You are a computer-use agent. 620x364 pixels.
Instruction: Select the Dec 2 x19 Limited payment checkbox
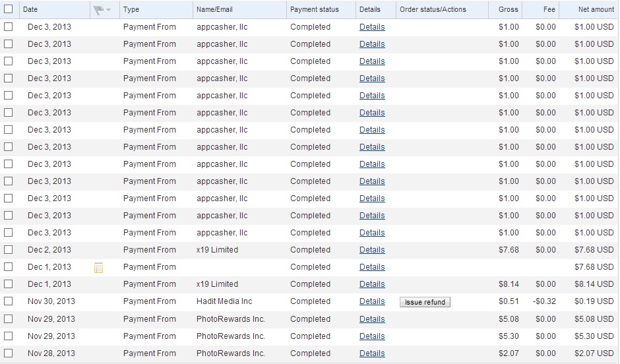(9, 250)
